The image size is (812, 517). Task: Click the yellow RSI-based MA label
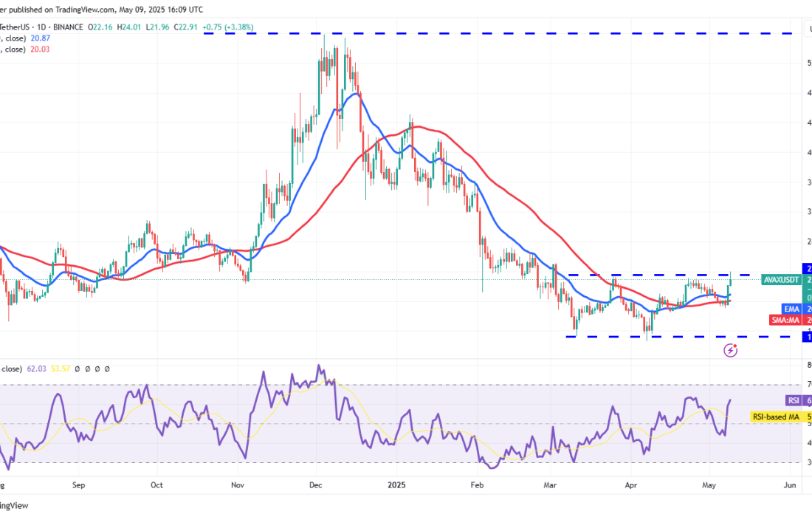777,417
